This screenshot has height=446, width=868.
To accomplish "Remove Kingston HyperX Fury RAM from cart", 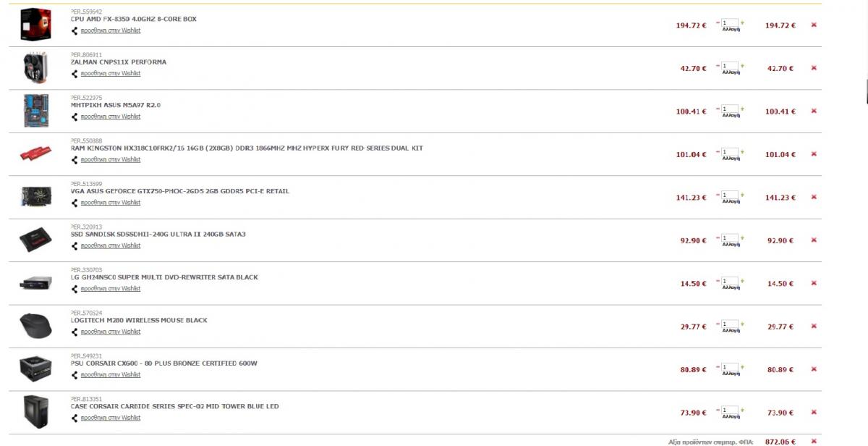I will point(814,153).
